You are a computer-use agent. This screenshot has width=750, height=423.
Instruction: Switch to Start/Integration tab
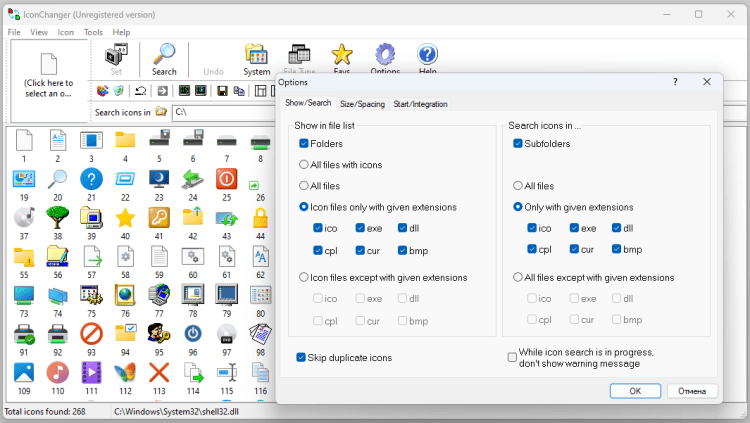click(420, 104)
